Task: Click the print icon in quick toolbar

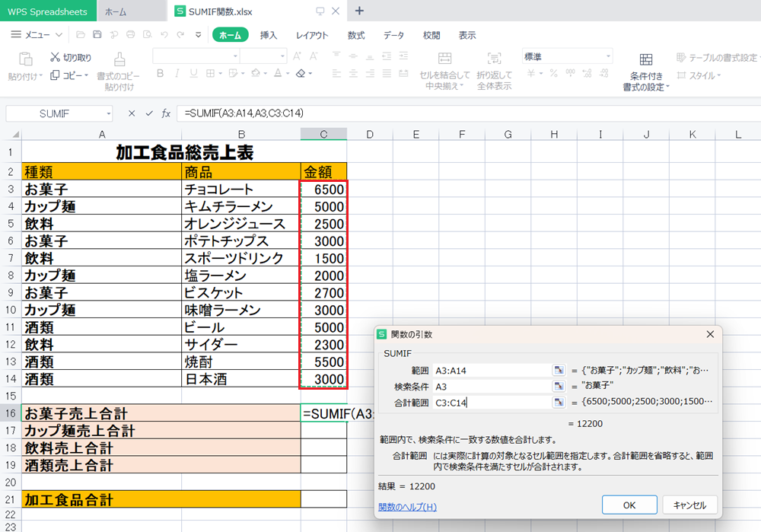Action: [131, 34]
